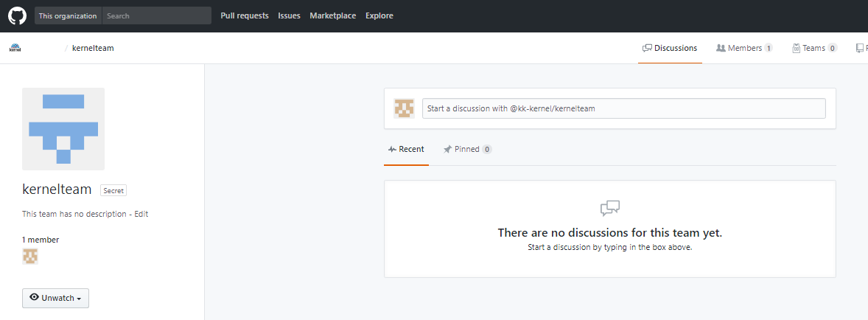Type in Start a discussion box

click(623, 108)
